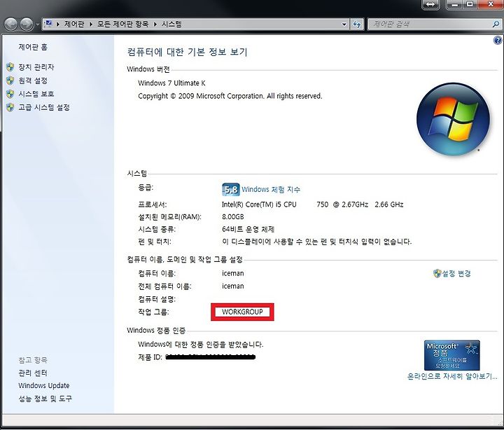Click the Forward navigation arrow button

pyautogui.click(x=27, y=24)
